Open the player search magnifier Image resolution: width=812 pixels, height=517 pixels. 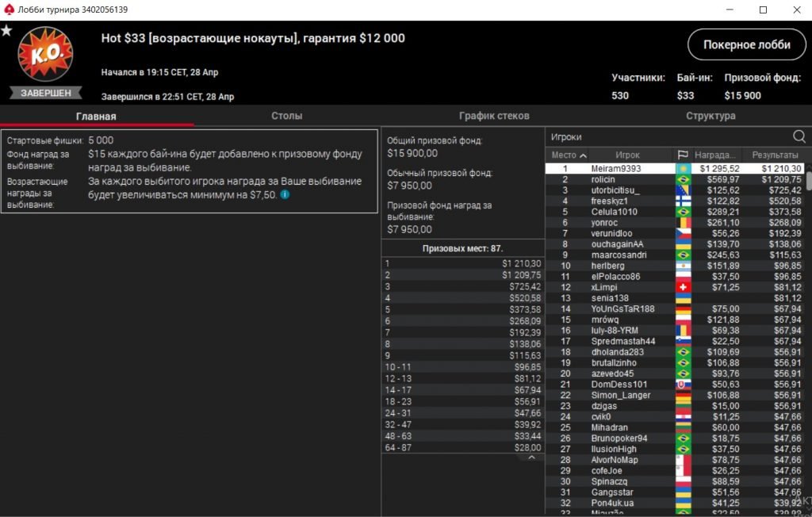click(799, 136)
